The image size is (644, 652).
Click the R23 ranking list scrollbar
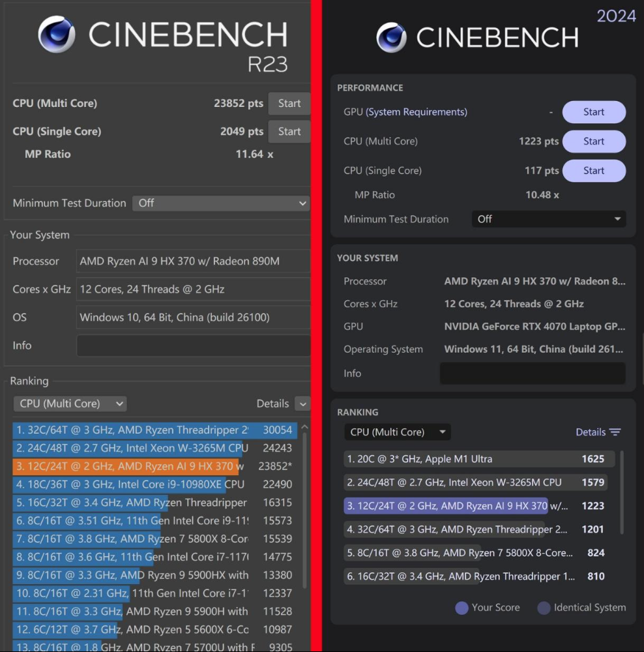point(304,511)
